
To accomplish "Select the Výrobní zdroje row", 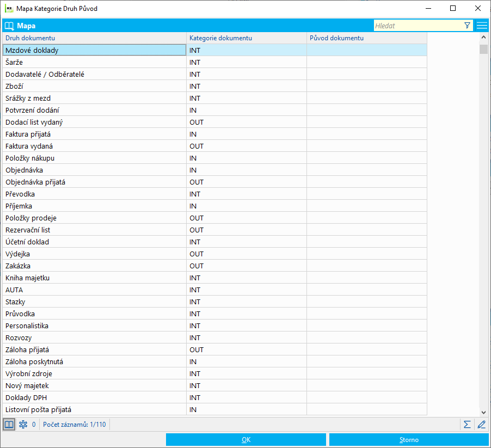I will (x=215, y=373).
